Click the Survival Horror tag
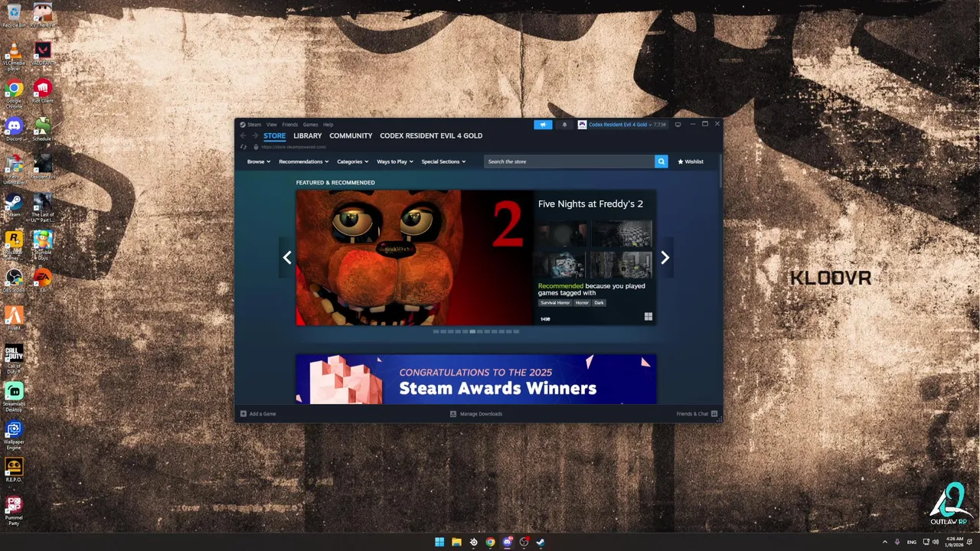Viewport: 980px width, 551px height. coord(555,303)
